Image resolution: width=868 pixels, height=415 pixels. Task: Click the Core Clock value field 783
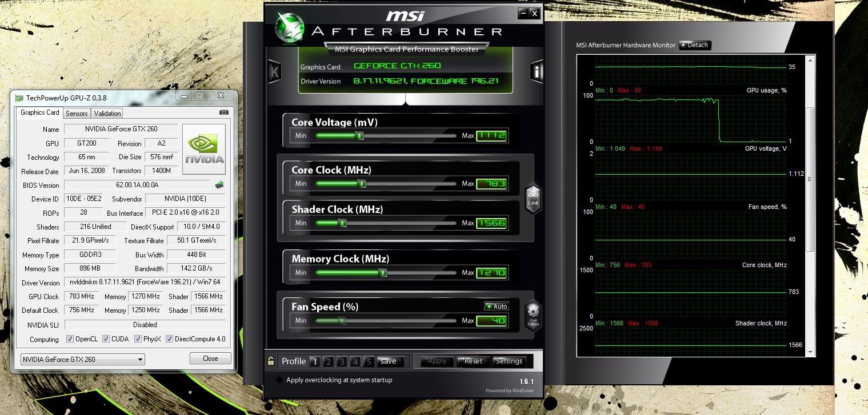[x=491, y=184]
